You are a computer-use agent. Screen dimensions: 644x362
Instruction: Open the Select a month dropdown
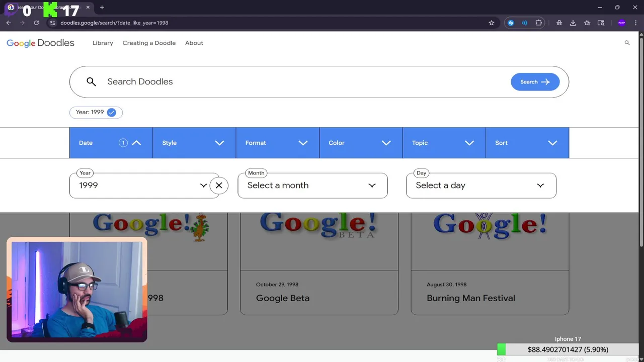point(312,186)
